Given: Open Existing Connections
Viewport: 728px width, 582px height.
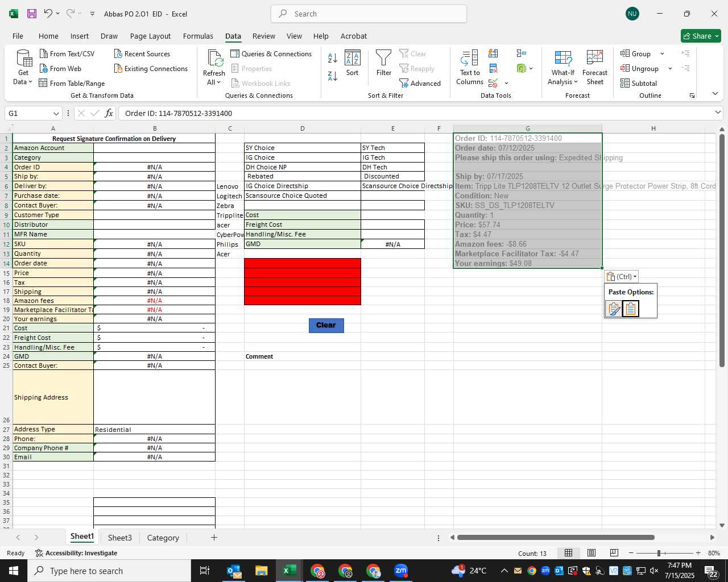Looking at the screenshot, I should 151,68.
